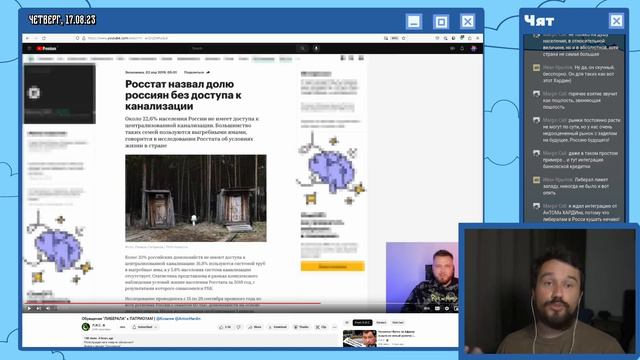The image size is (640, 360).
Task: Select the third chip above the recommendations
Action: (x=381, y=322)
